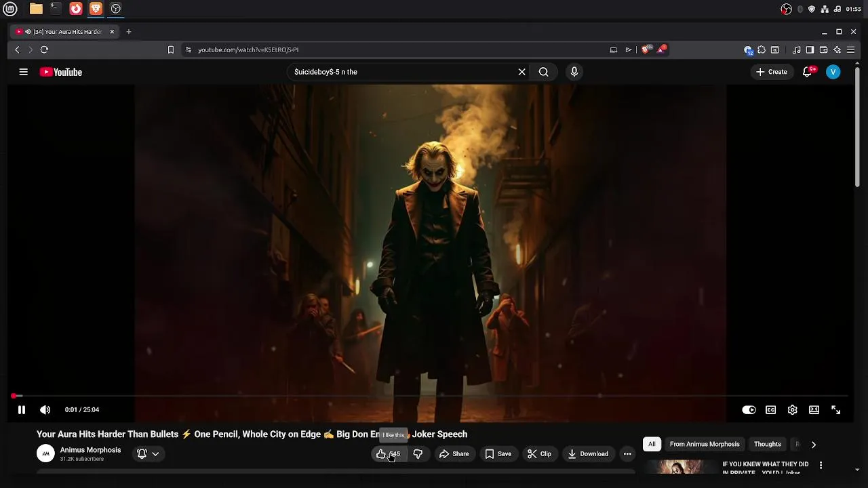Go back in browser history
Viewport: 868px width, 488px height.
pos(17,49)
